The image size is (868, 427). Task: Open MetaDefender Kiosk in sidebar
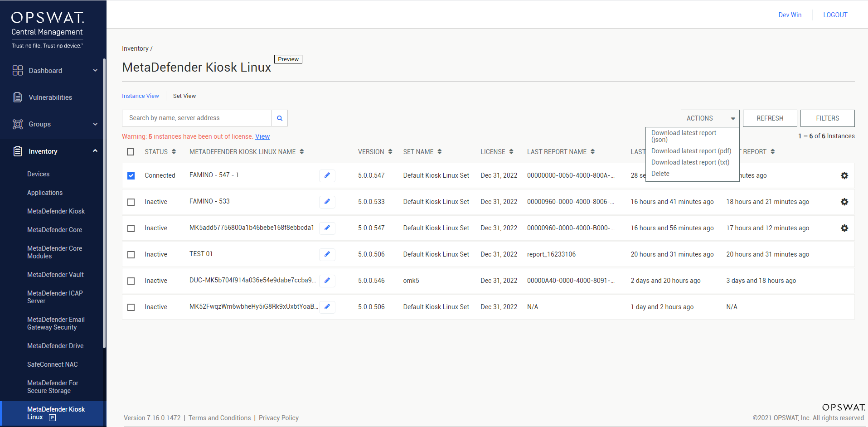pyautogui.click(x=56, y=211)
